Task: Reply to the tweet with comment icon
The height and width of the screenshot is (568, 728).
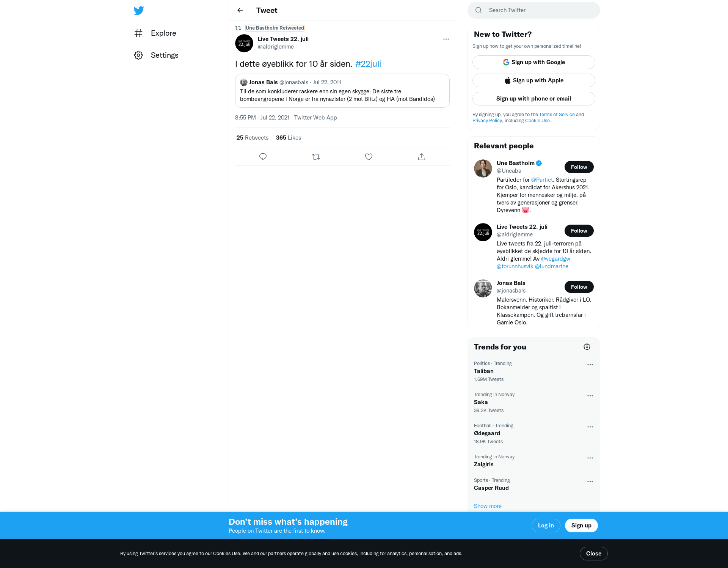Action: (263, 157)
